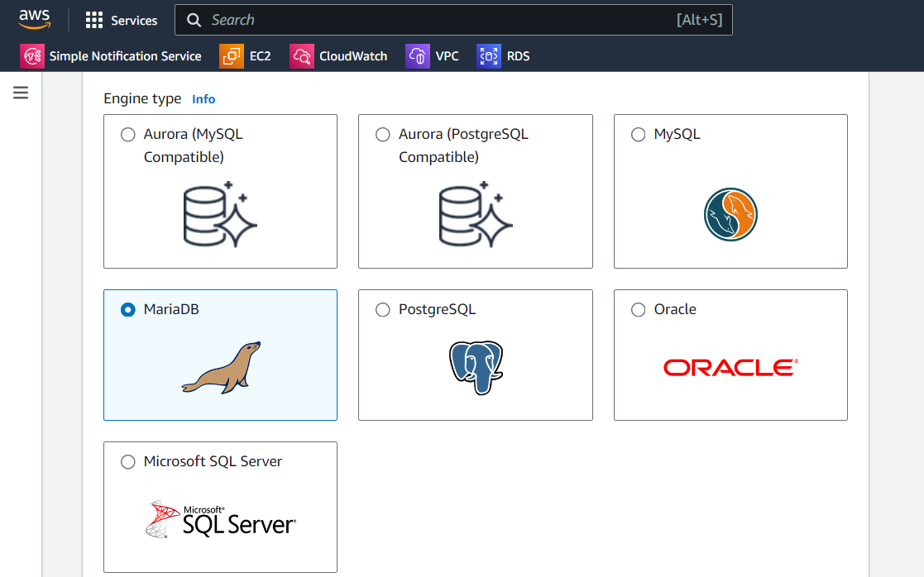Go to the VPC bookmark label
Viewport: 924px width, 577px height.
point(447,56)
